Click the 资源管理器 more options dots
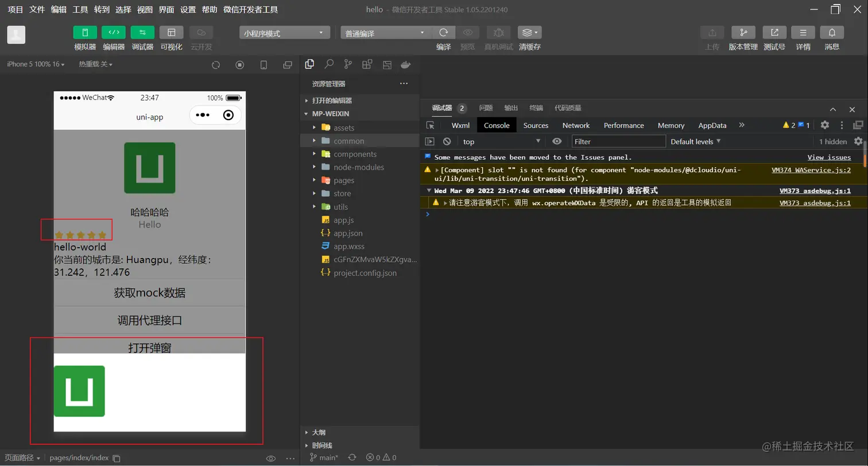This screenshot has height=466, width=868. [404, 84]
